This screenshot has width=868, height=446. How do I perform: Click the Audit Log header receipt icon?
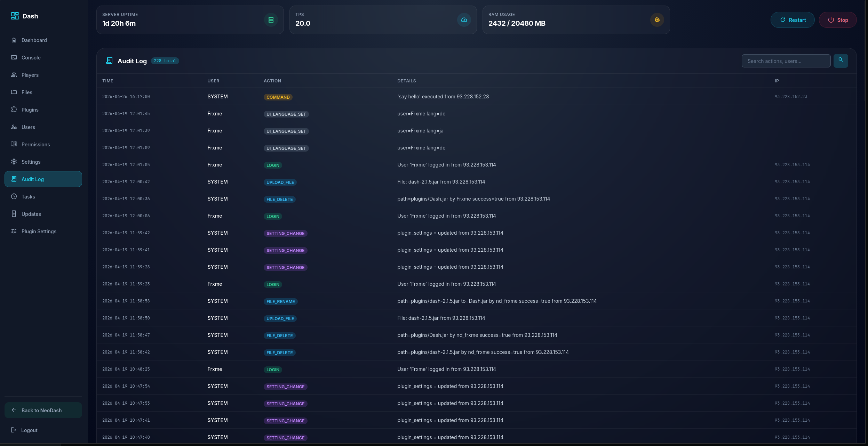tap(109, 61)
